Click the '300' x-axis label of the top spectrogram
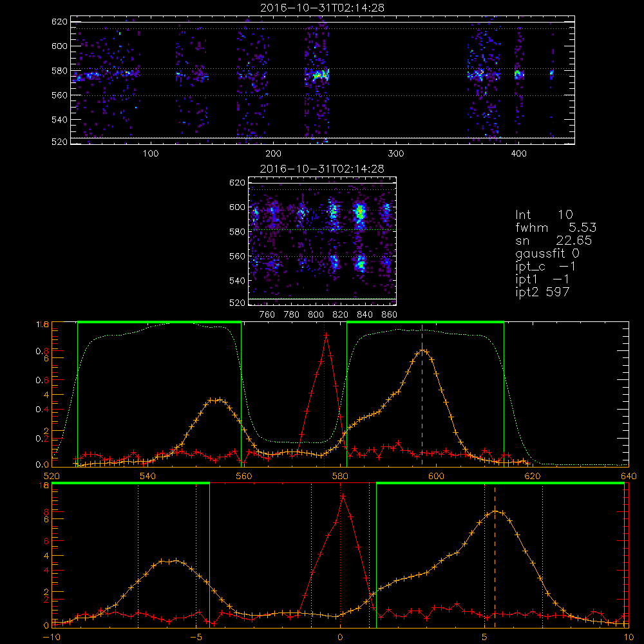 coord(396,154)
